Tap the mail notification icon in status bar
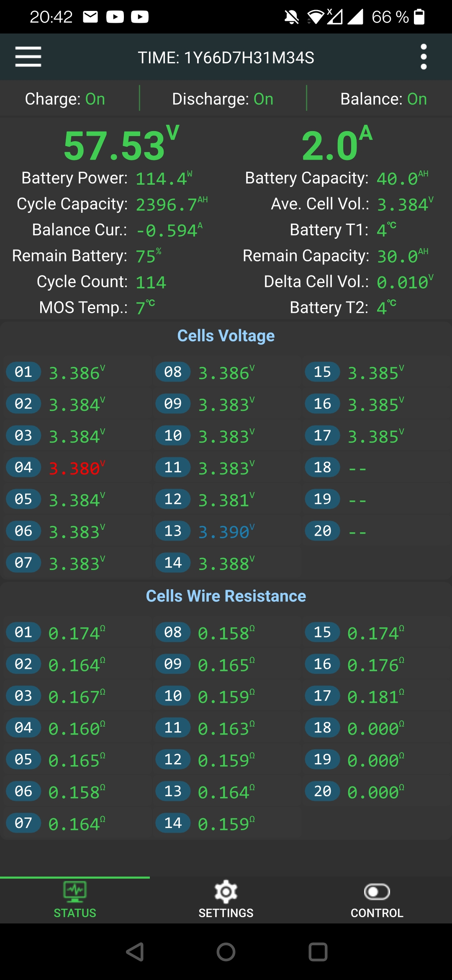Screen dimensions: 452x980 [90, 17]
